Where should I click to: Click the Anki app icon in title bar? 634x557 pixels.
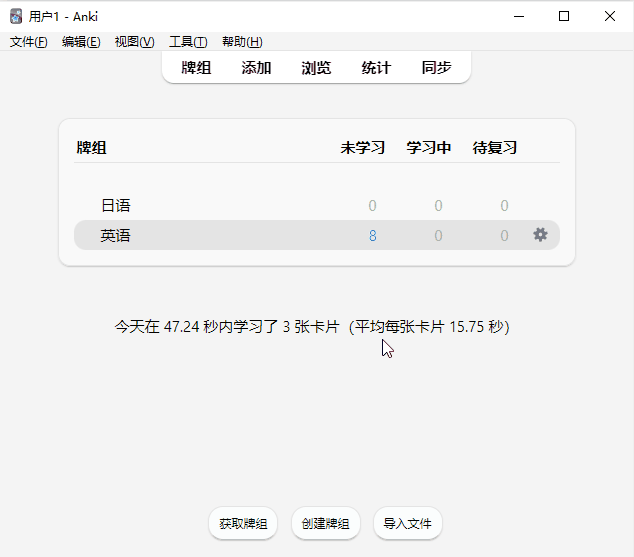[x=16, y=17]
